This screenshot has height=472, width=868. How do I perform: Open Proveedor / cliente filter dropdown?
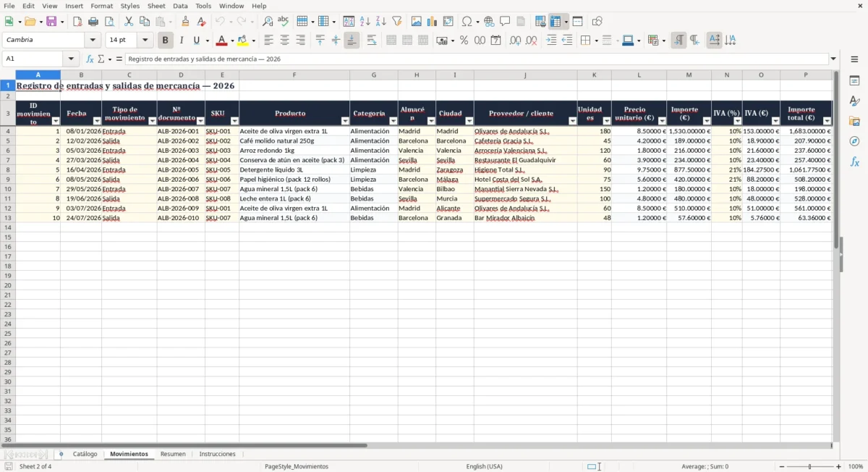572,121
